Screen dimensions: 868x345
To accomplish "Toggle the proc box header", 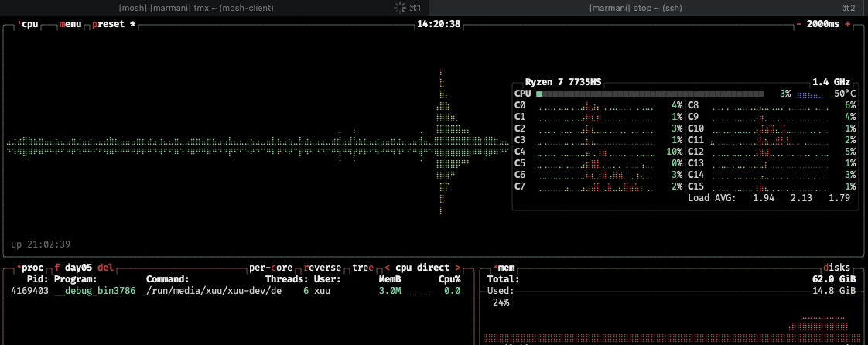I will (x=31, y=268).
